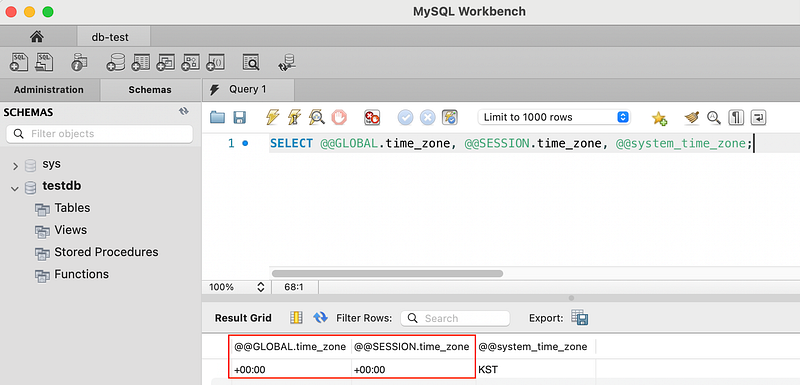Expand the sys schema

point(15,165)
